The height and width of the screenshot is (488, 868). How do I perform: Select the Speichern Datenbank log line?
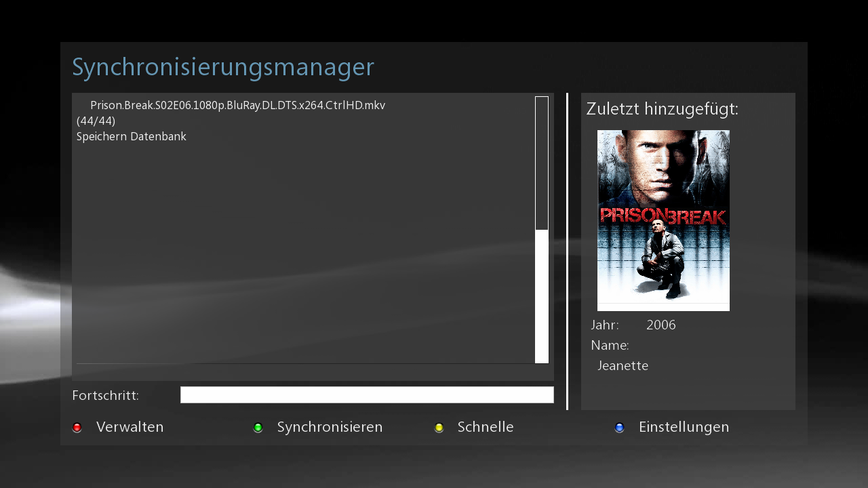132,137
